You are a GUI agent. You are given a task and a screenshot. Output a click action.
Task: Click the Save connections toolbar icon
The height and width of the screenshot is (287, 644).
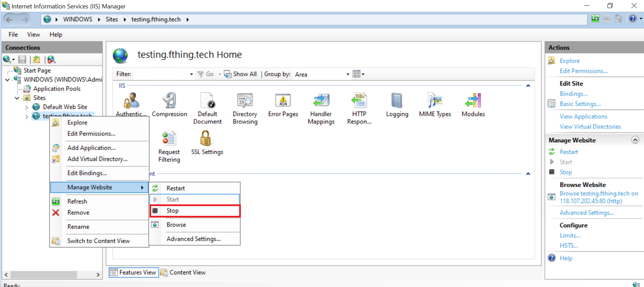pyautogui.click(x=22, y=60)
